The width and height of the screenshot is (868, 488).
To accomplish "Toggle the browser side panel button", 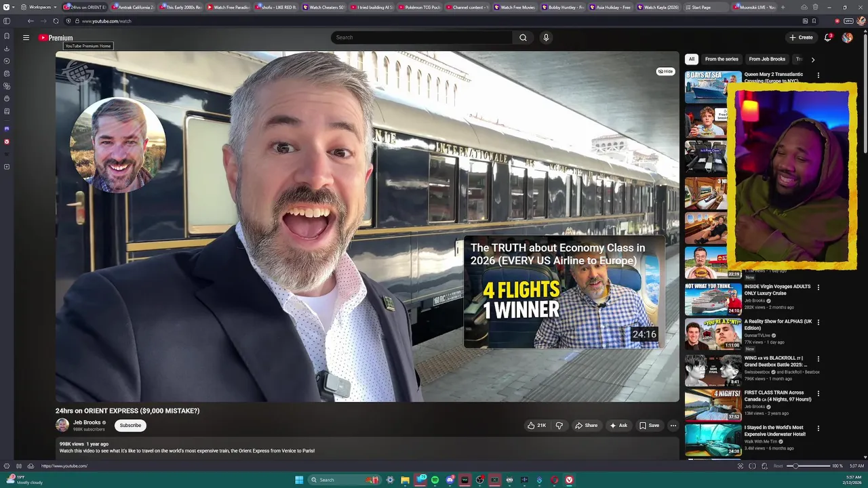I will click(7, 21).
